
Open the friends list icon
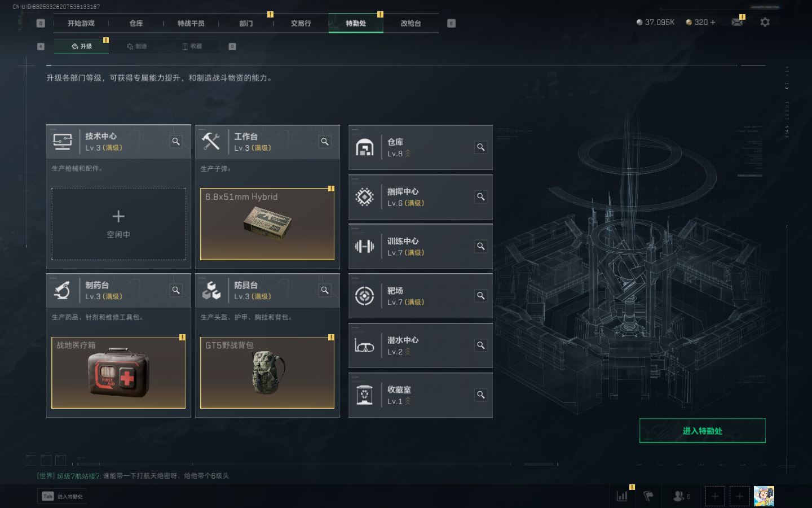point(681,496)
